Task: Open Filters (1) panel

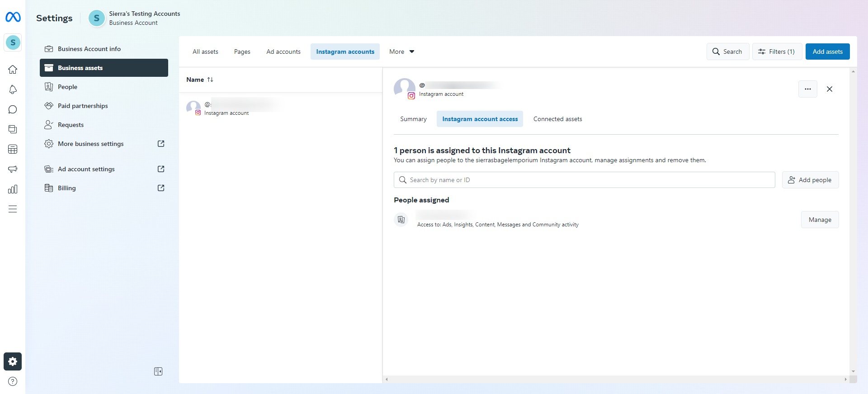Action: pyautogui.click(x=777, y=52)
